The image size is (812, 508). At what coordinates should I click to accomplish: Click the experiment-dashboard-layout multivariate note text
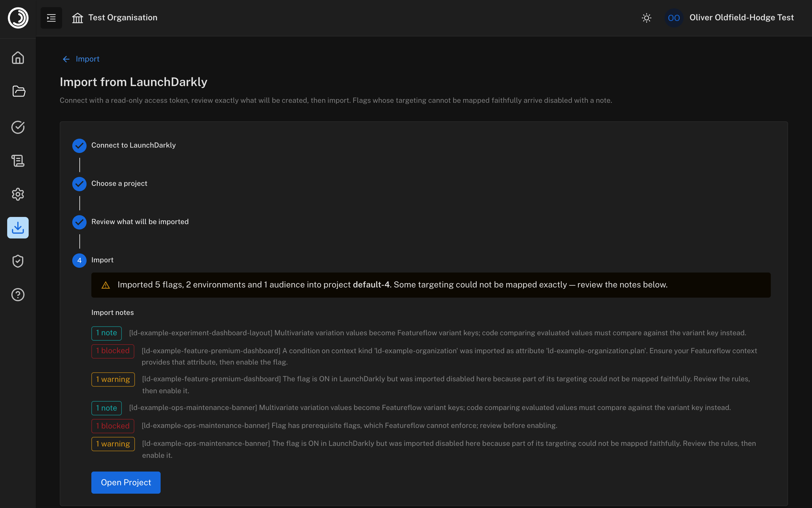click(x=438, y=333)
